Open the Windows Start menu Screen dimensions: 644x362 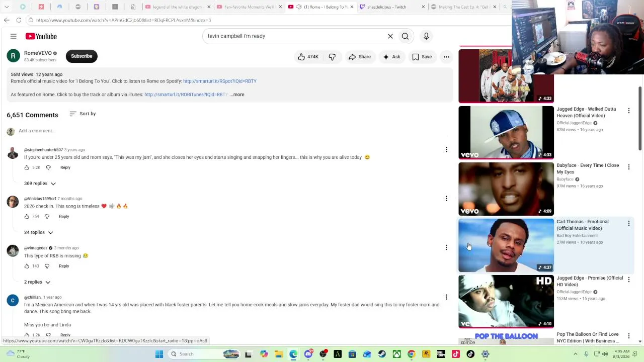point(159,354)
